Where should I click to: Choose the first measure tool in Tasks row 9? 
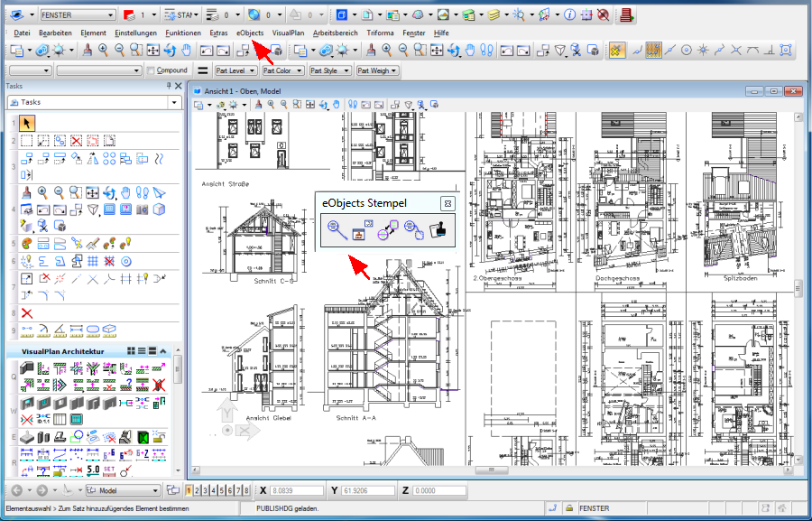coord(27,330)
